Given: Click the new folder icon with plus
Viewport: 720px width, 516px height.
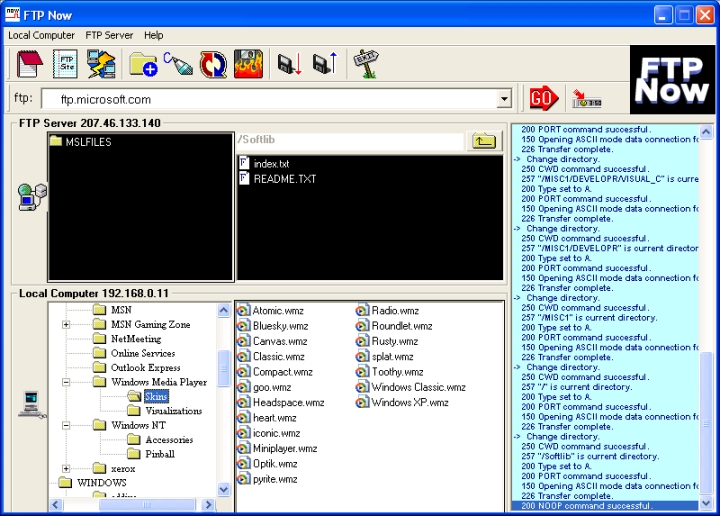Looking at the screenshot, I should click(x=143, y=64).
